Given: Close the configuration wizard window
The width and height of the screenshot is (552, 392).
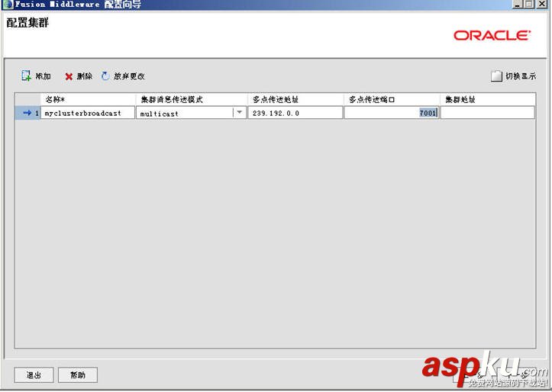Looking at the screenshot, I should (541, 4).
